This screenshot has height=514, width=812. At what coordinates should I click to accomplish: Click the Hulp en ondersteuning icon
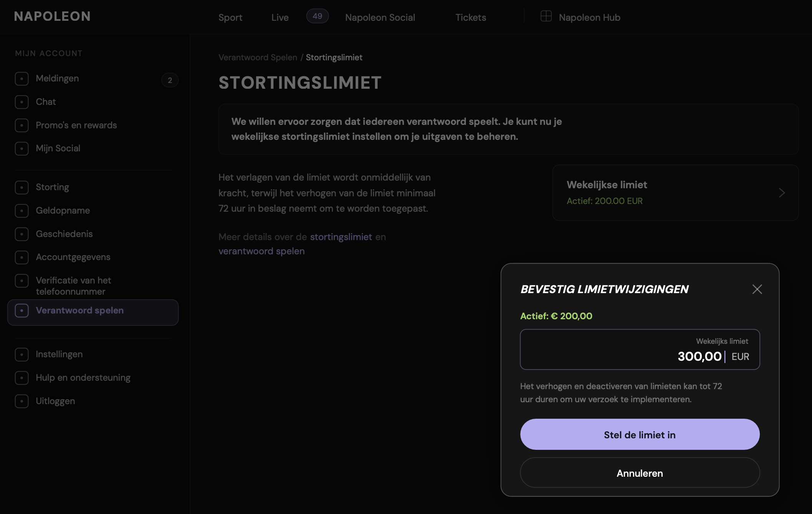point(22,378)
